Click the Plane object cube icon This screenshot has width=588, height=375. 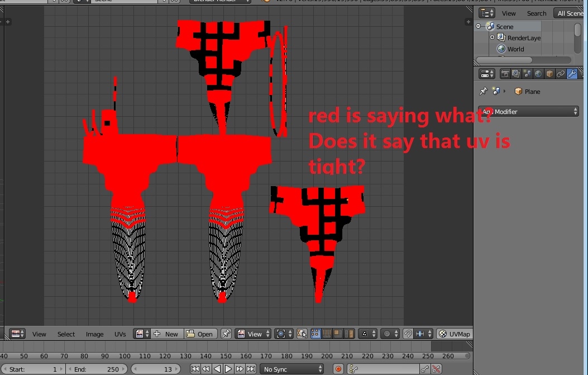click(518, 91)
